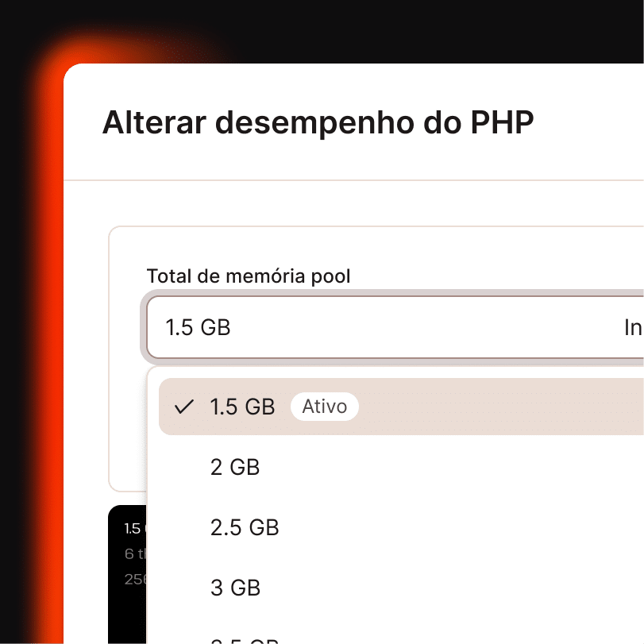Image resolution: width=644 pixels, height=644 pixels.
Task: Click the checkmark beside the 1.5 GB option
Action: (183, 407)
